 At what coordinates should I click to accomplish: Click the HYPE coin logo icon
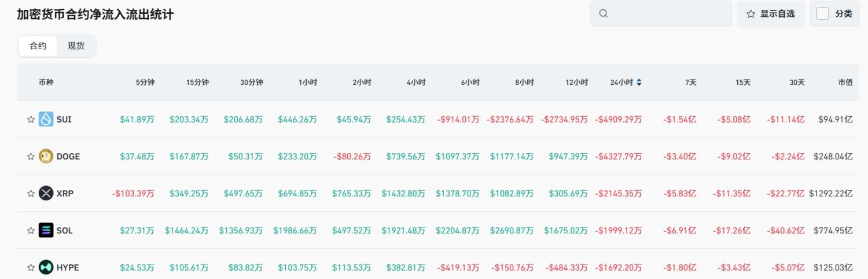[46, 267]
